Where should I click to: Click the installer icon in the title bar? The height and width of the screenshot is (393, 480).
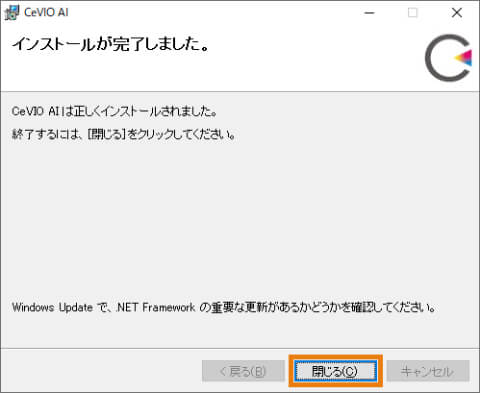pos(12,13)
